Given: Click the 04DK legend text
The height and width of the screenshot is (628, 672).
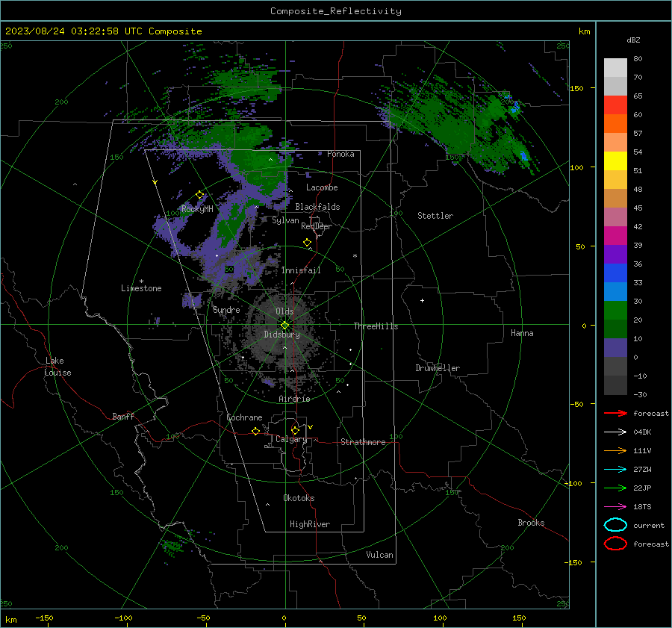Looking at the screenshot, I should tap(642, 432).
